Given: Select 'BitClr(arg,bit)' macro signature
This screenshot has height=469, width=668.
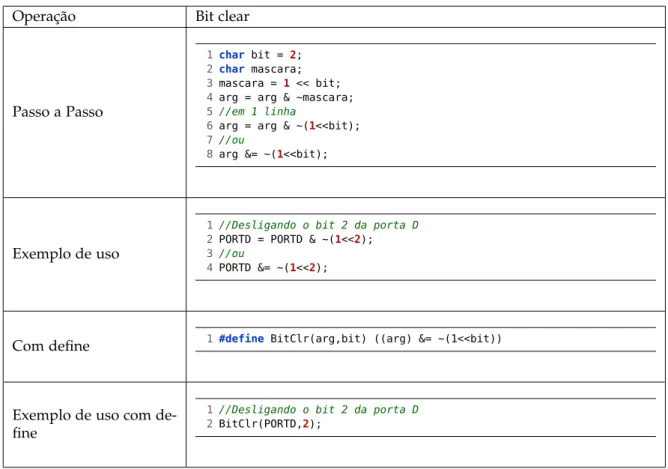Looking at the screenshot, I should 318,339.
